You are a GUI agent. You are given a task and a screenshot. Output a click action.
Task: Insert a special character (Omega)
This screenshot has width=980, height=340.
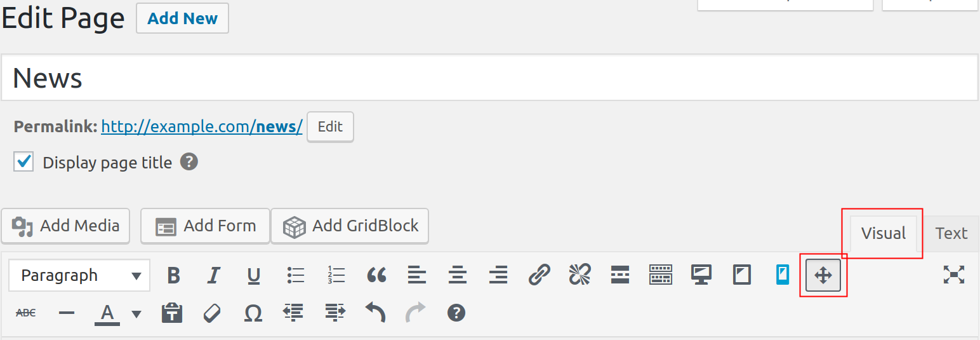tap(253, 313)
